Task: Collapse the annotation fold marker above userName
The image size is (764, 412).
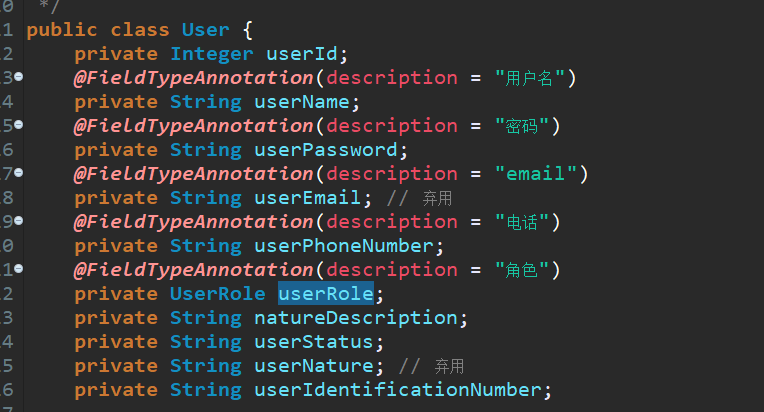Action: [19, 76]
